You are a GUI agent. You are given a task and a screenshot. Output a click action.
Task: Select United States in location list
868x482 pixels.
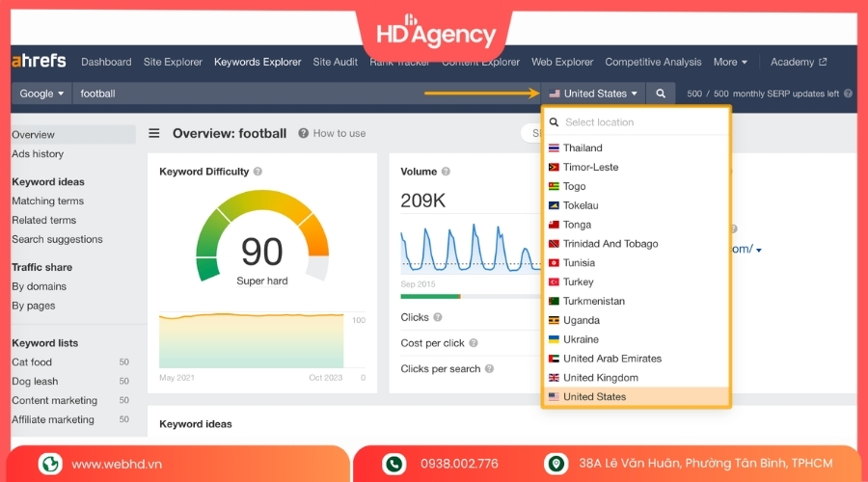pyautogui.click(x=637, y=397)
